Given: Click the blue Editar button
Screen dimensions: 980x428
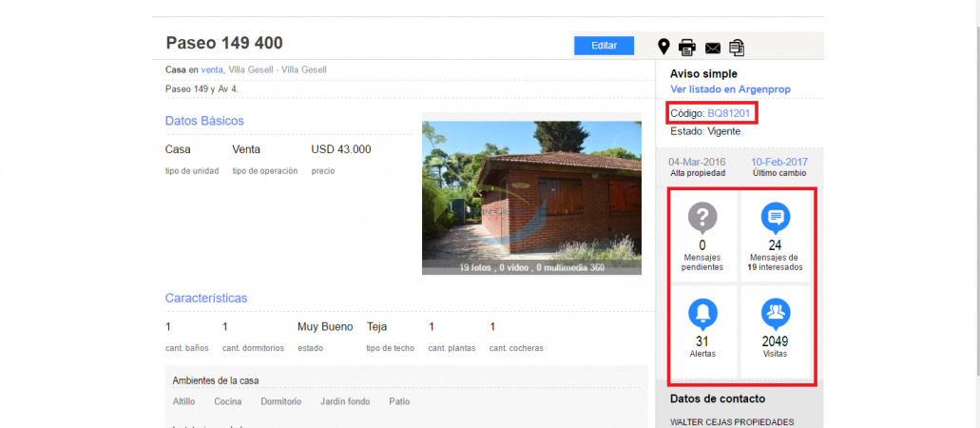Looking at the screenshot, I should 604,46.
